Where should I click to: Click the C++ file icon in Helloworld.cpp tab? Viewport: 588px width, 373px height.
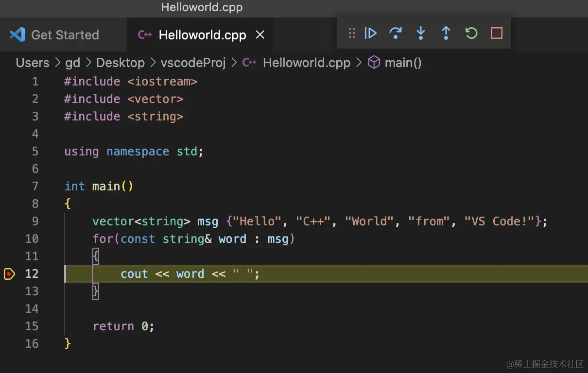144,35
